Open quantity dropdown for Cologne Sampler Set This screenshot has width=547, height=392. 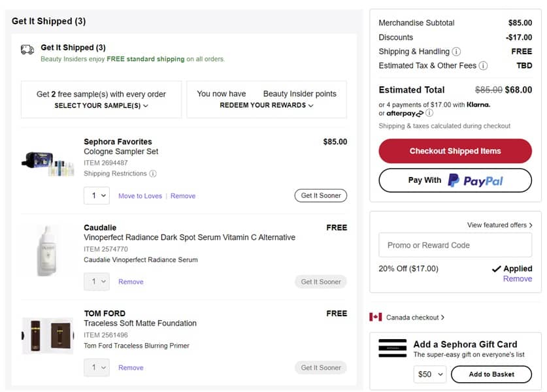(x=98, y=195)
